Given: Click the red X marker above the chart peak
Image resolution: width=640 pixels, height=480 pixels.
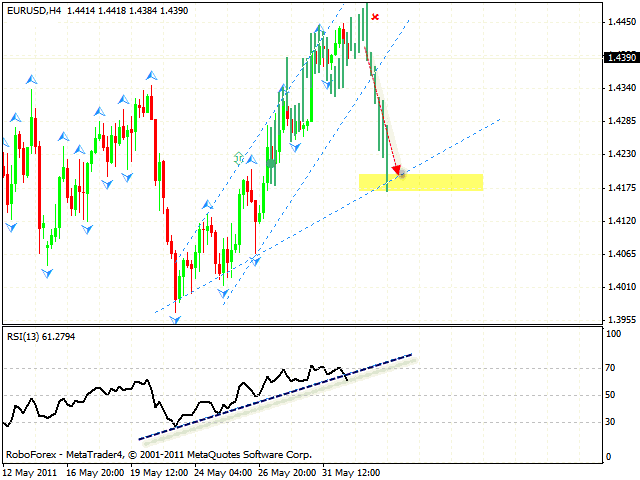Looking at the screenshot, I should pyautogui.click(x=375, y=17).
